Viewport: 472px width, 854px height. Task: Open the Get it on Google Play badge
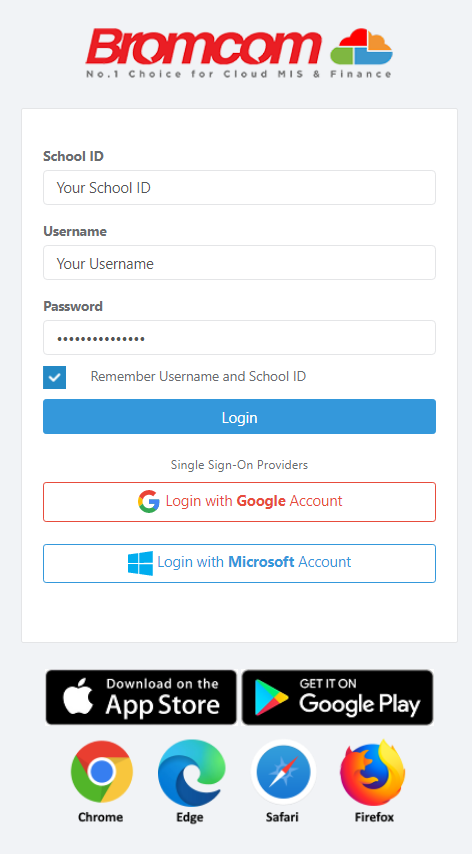[338, 697]
